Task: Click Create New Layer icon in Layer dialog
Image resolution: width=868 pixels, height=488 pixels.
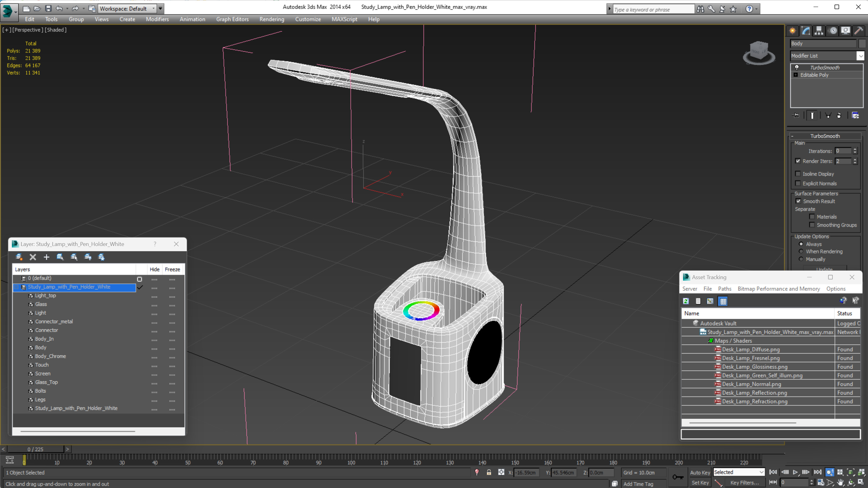Action: tap(19, 257)
